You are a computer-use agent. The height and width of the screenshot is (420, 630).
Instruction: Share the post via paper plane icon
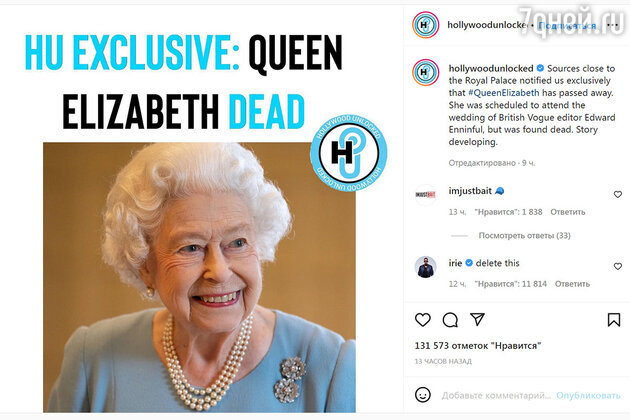click(x=477, y=319)
